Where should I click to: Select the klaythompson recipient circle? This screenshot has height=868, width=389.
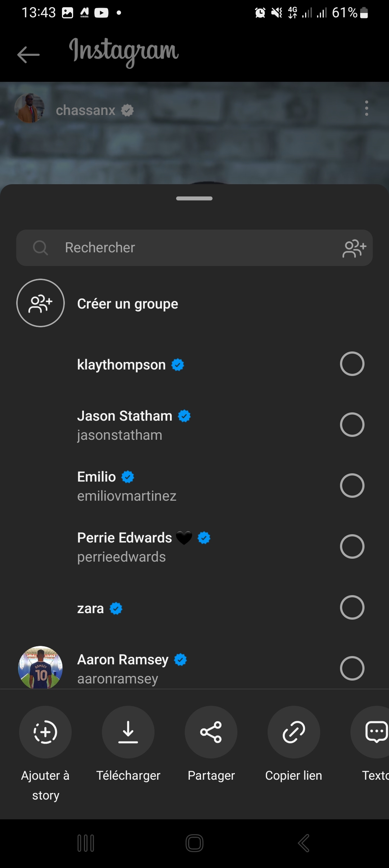click(352, 364)
